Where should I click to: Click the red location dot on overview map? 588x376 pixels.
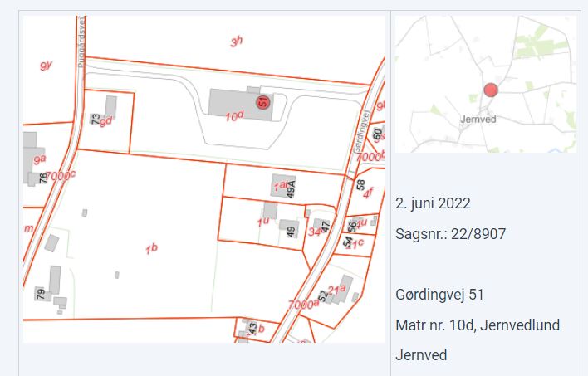point(490,90)
